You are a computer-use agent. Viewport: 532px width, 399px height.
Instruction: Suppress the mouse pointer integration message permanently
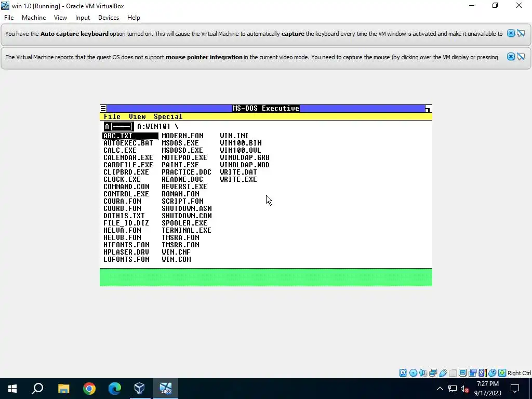coord(521,57)
